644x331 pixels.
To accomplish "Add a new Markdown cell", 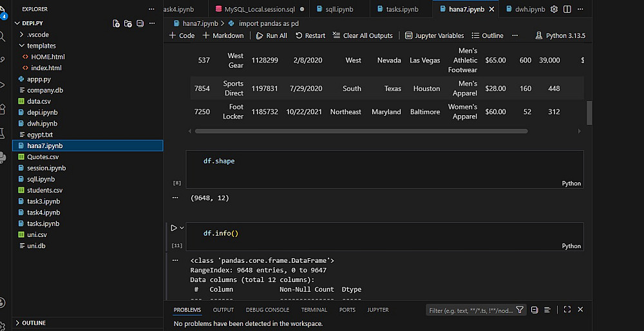I will tap(223, 35).
